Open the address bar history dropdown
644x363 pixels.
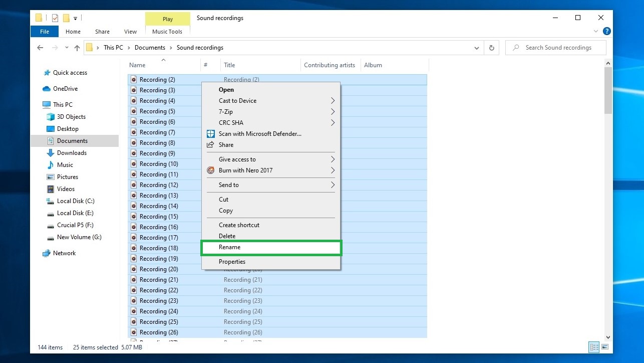coord(476,48)
